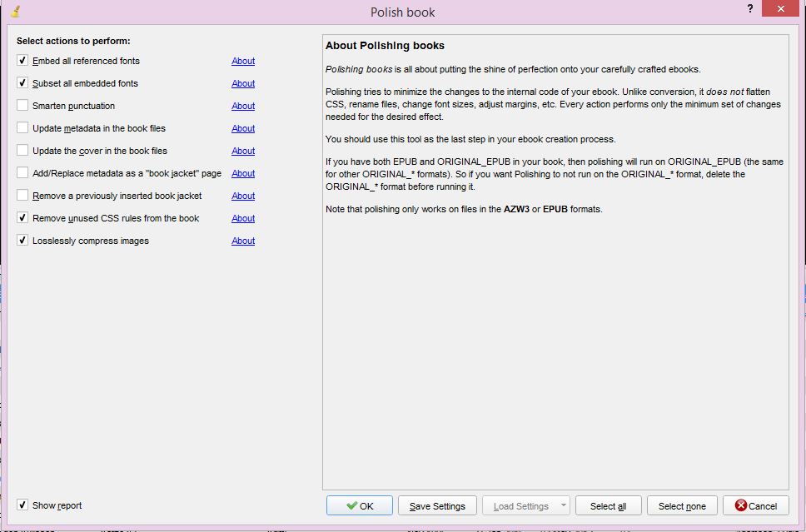Image resolution: width=806 pixels, height=532 pixels.
Task: Click the 'Polish book' window title
Action: tap(402, 12)
